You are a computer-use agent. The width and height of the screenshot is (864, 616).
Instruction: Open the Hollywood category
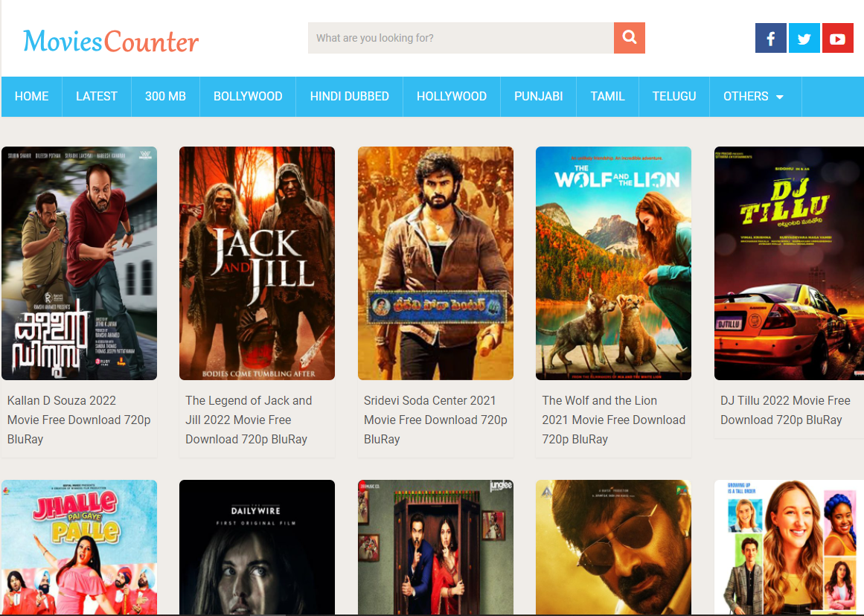tap(451, 97)
